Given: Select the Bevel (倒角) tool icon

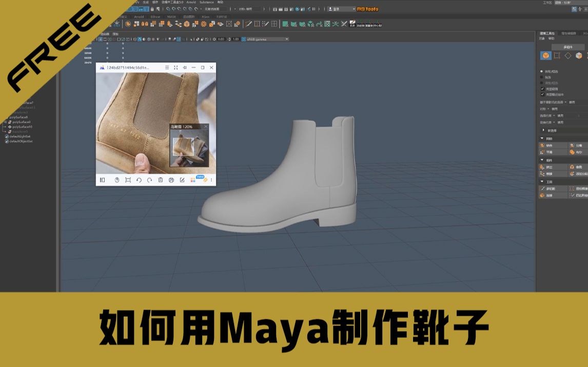Looking at the screenshot, I should [572, 168].
